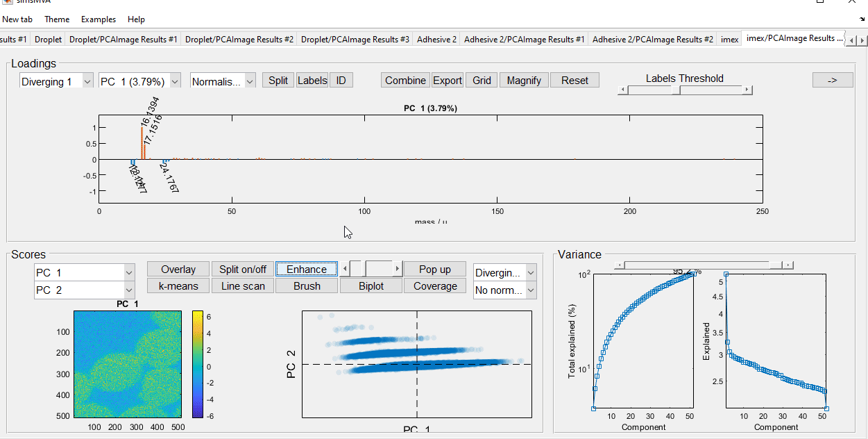Click the right-arrow button in Loadings panel
This screenshot has height=439, width=868.
tap(833, 81)
